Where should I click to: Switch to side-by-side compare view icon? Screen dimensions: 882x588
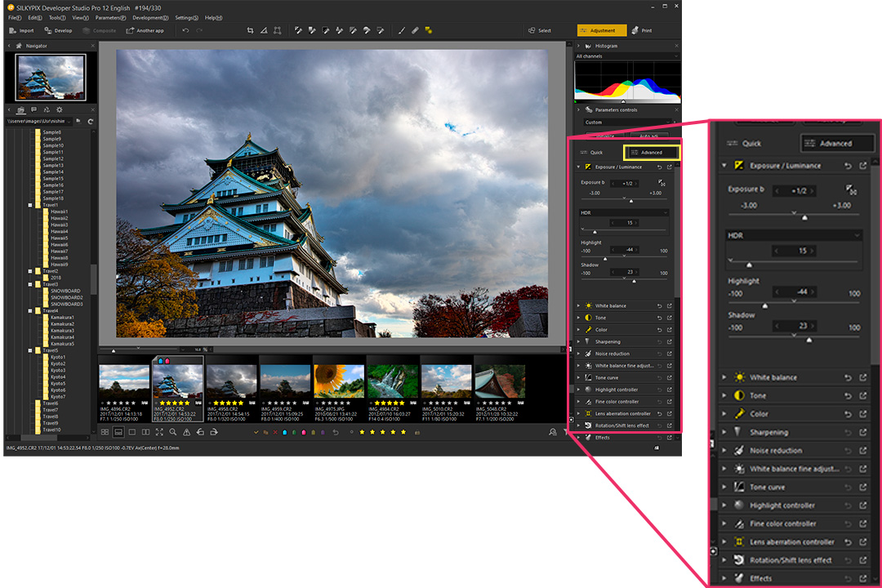[145, 432]
